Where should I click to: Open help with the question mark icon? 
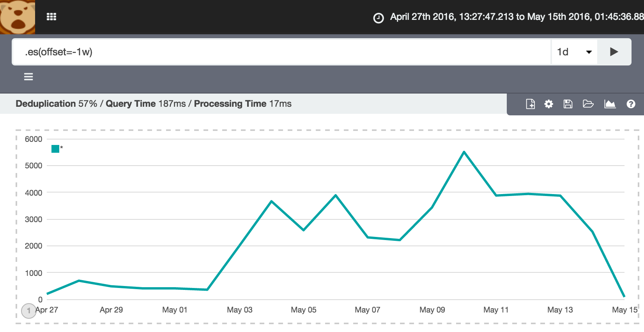point(631,104)
